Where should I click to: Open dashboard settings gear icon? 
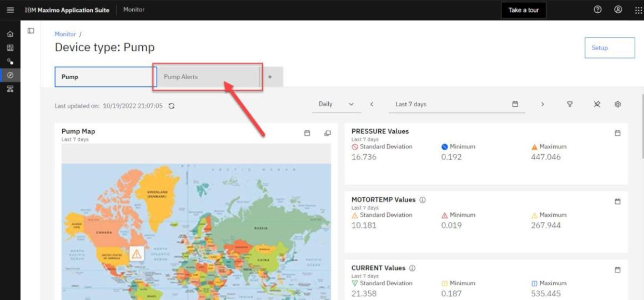click(x=618, y=104)
